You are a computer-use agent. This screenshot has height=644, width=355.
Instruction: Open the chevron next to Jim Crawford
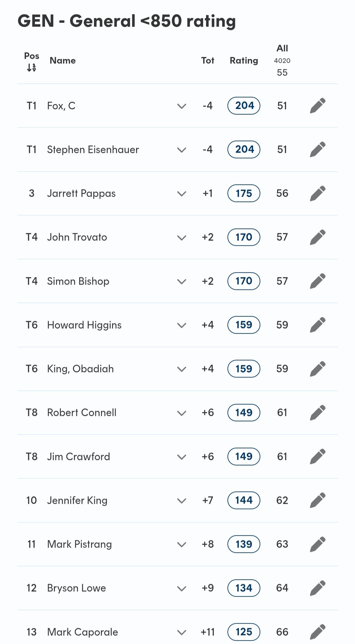[x=182, y=457]
